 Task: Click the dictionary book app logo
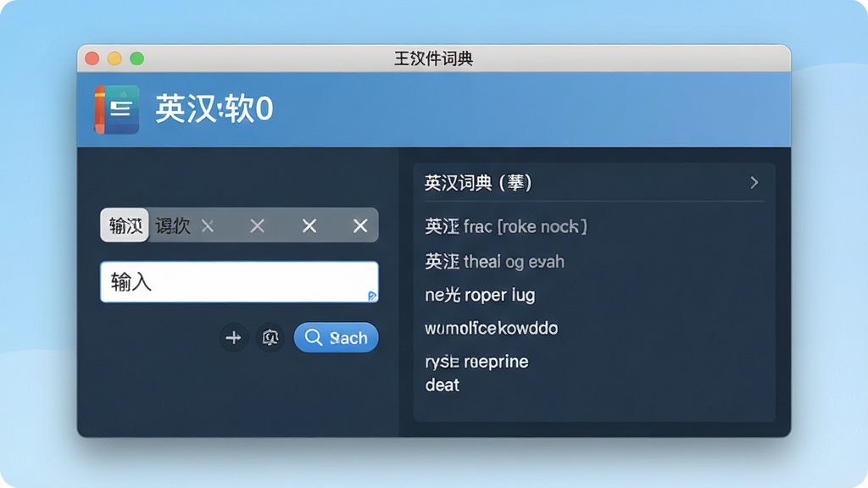116,109
